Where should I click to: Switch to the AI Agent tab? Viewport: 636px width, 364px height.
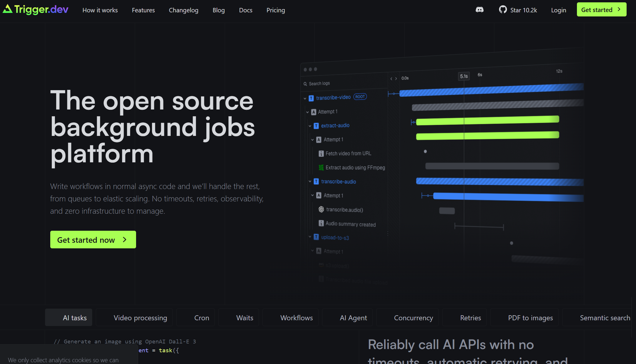click(347, 318)
